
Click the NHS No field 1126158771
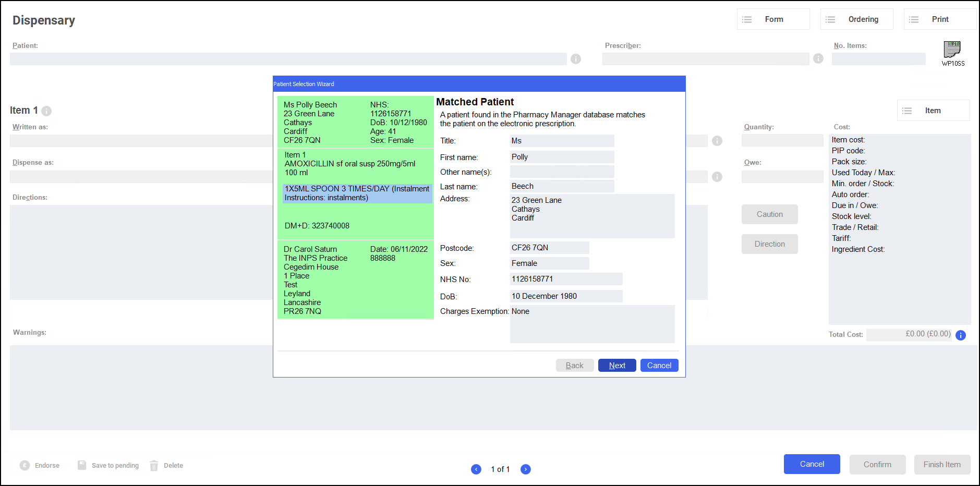pos(566,279)
